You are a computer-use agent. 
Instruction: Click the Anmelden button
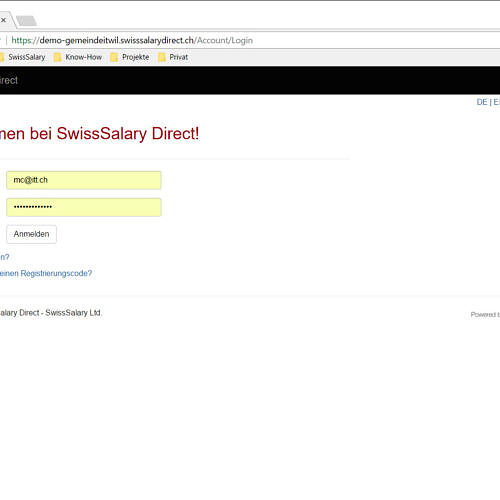[x=31, y=234]
